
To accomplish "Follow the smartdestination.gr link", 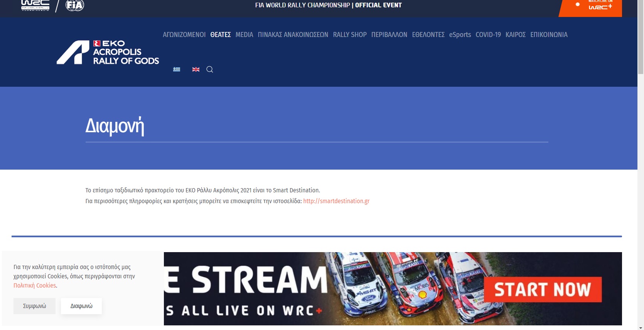I will tap(336, 201).
